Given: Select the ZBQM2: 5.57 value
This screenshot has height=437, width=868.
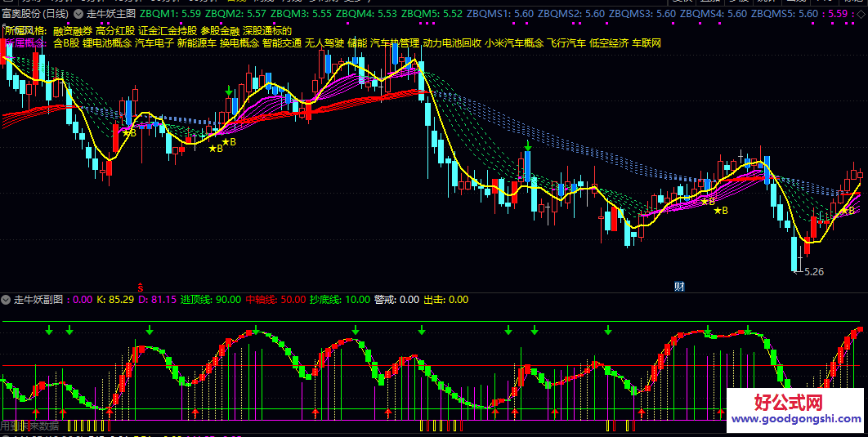Looking at the screenshot, I should 236,13.
